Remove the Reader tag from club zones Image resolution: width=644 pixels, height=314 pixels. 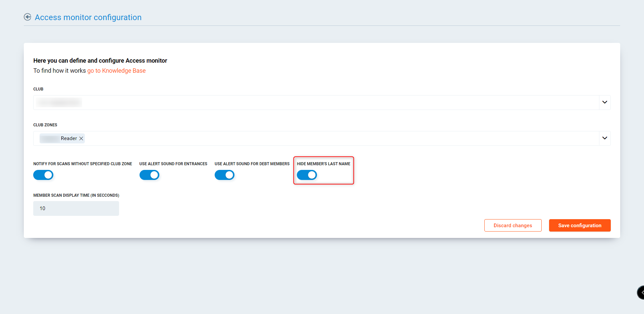point(81,138)
